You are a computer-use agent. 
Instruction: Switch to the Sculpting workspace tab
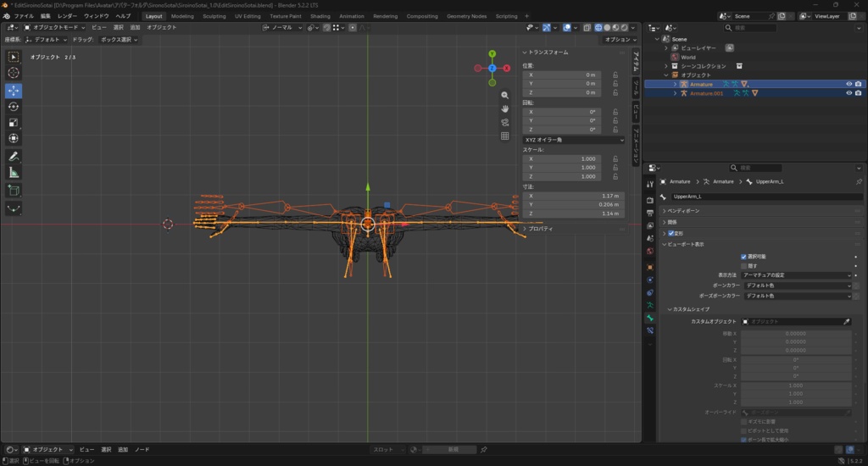point(214,16)
